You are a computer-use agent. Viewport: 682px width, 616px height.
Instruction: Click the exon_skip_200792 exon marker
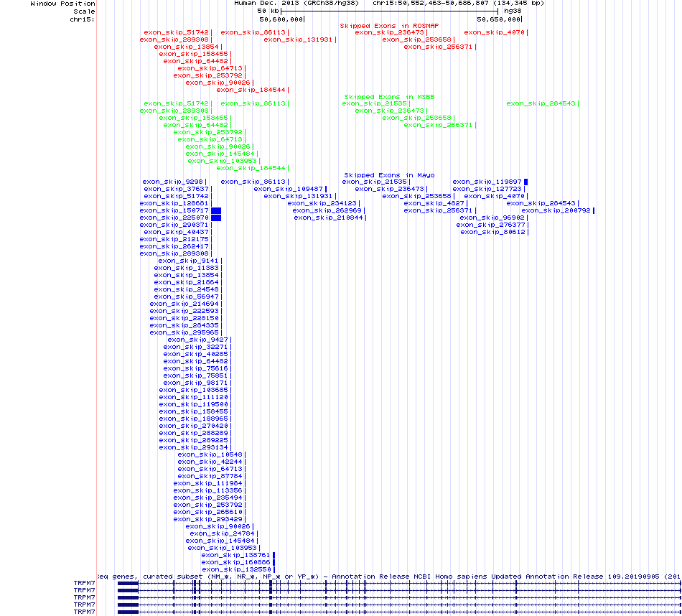tap(594, 210)
